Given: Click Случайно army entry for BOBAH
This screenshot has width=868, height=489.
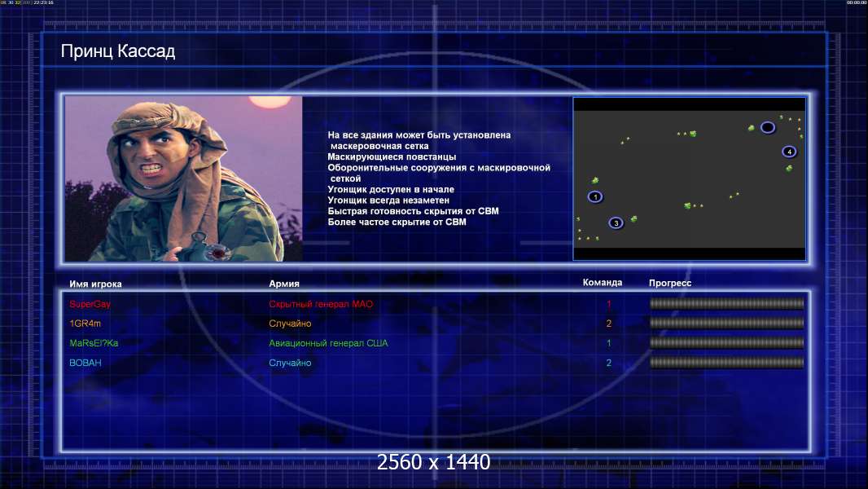Looking at the screenshot, I should 290,363.
